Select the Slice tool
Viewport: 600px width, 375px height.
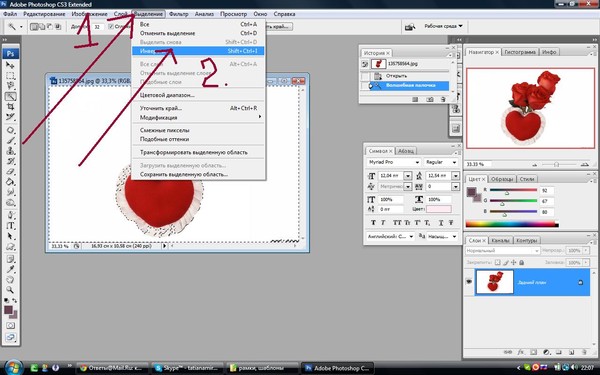[x=10, y=117]
